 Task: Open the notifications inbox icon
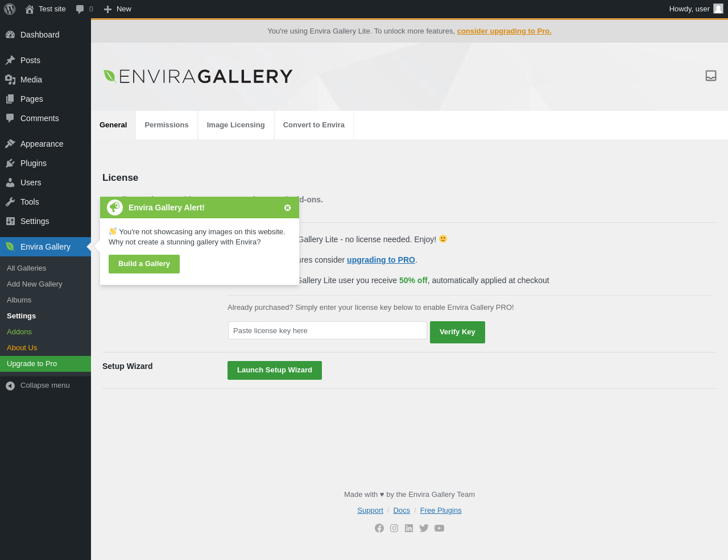[x=711, y=76]
